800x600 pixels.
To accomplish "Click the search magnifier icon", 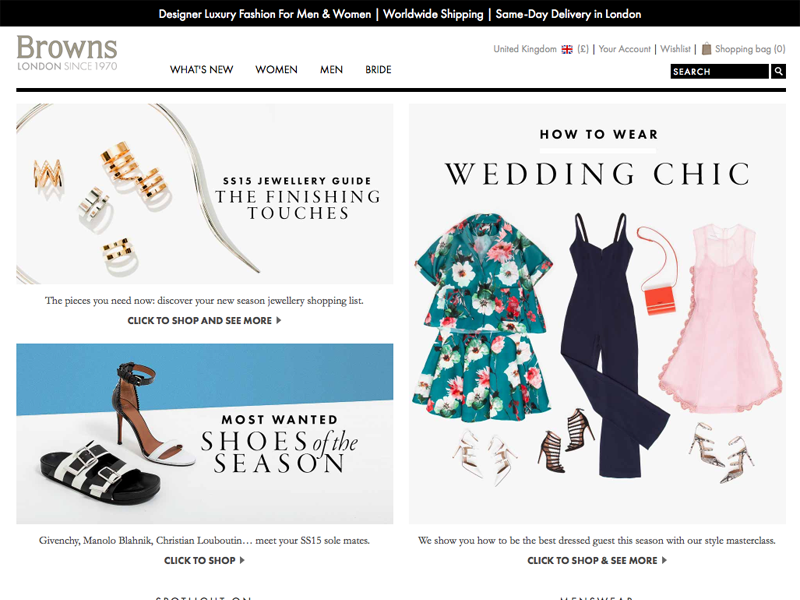I will [x=778, y=71].
